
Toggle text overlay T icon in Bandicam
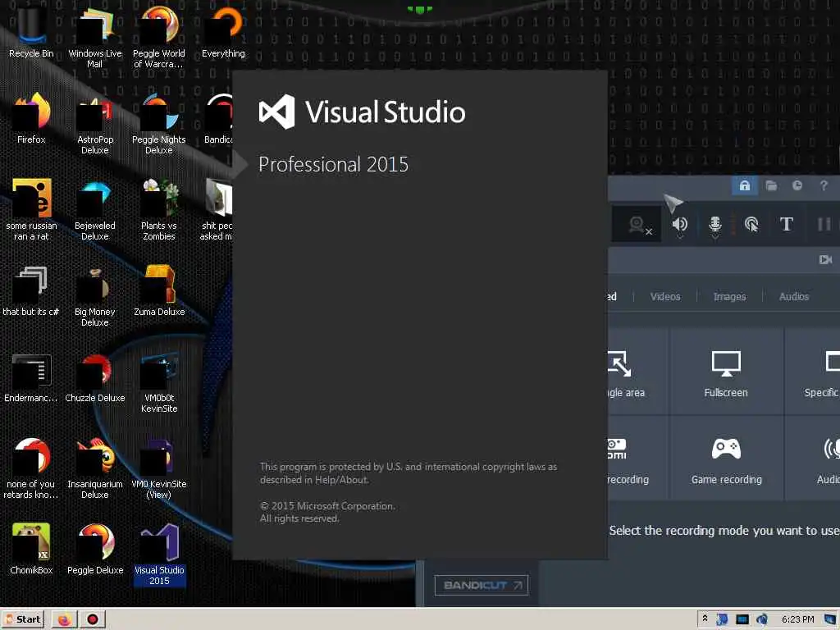(786, 224)
